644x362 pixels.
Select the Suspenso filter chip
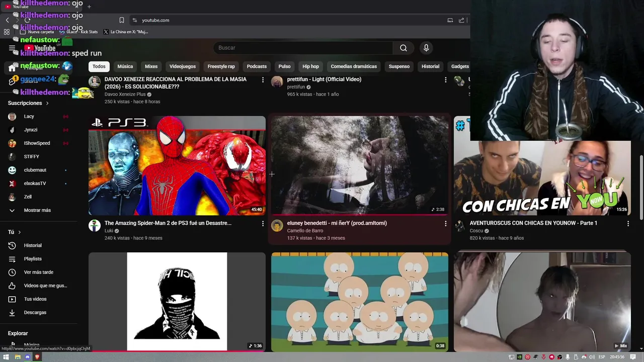[399, 66]
